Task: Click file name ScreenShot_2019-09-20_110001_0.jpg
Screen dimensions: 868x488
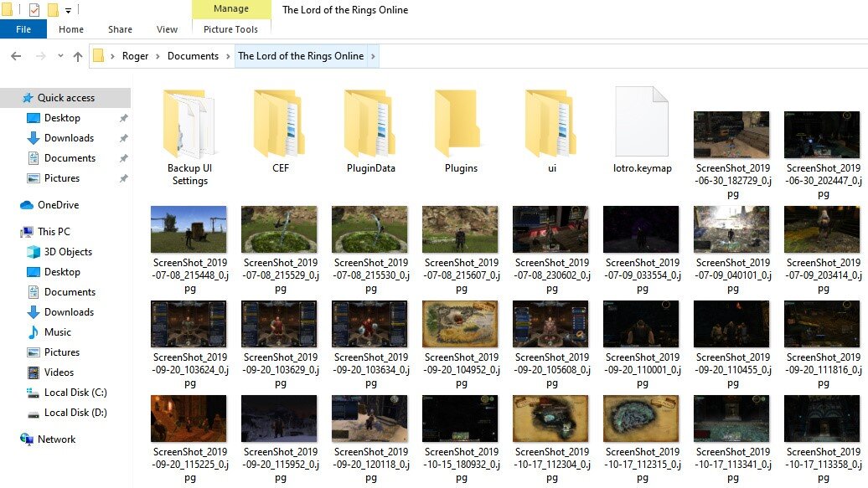Action: click(x=642, y=370)
